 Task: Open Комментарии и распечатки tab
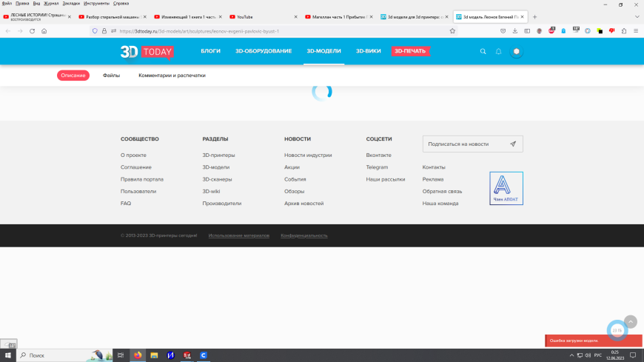click(x=172, y=76)
